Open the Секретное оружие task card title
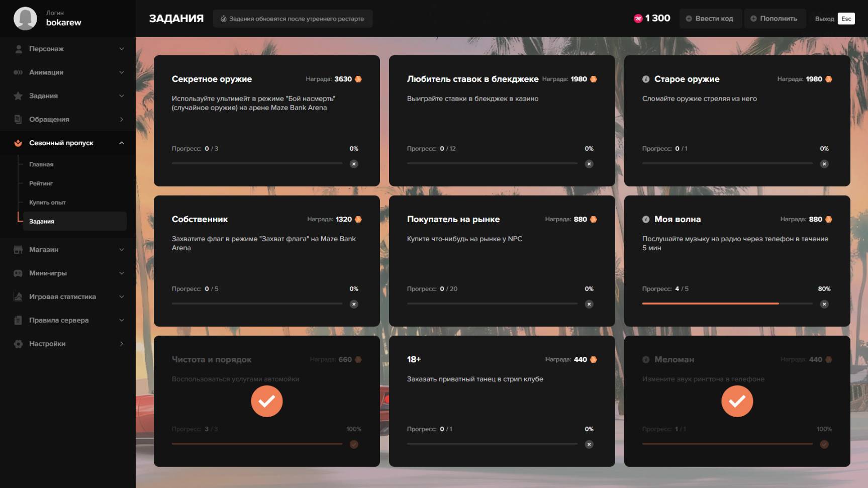This screenshot has height=488, width=868. pyautogui.click(x=212, y=79)
